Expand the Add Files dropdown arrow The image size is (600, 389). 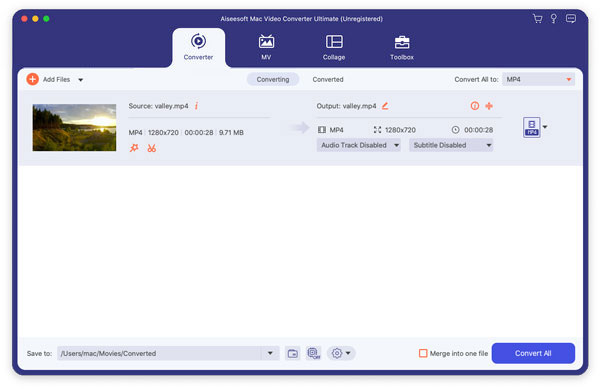[80, 80]
